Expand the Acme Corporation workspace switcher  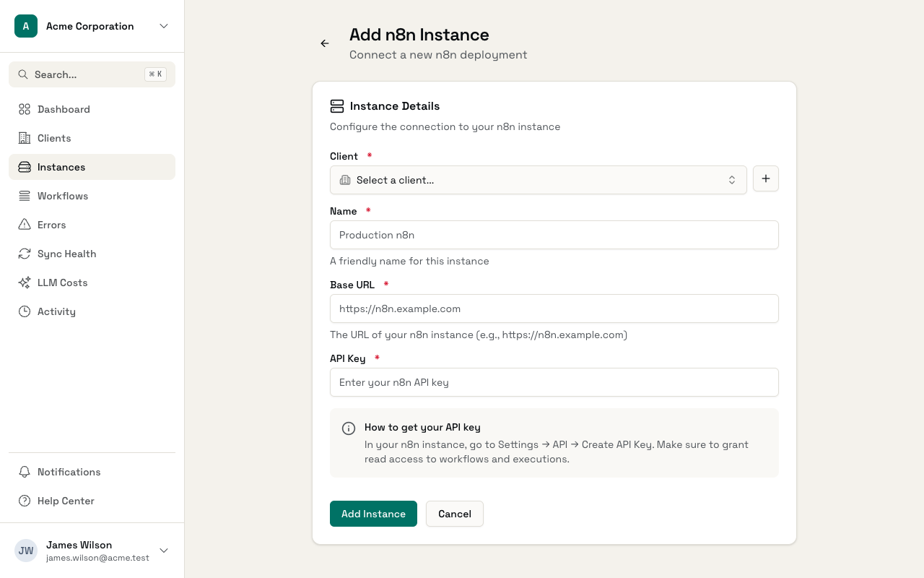click(x=164, y=26)
